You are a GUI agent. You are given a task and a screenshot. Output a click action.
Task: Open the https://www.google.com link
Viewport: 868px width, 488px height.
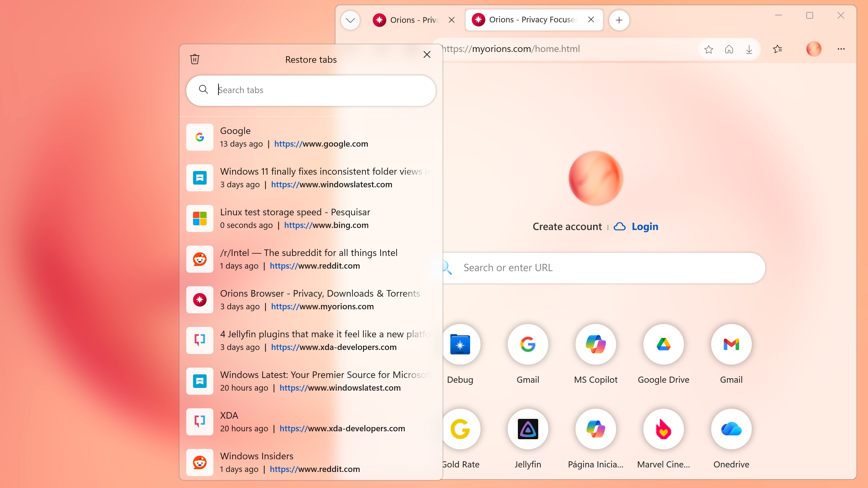pyautogui.click(x=321, y=144)
